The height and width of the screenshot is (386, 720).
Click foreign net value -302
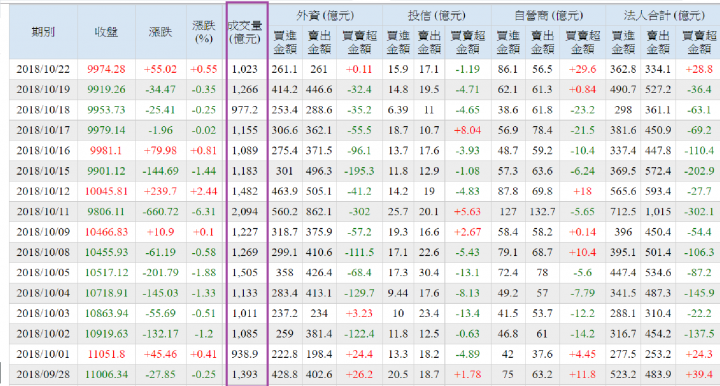click(x=360, y=212)
